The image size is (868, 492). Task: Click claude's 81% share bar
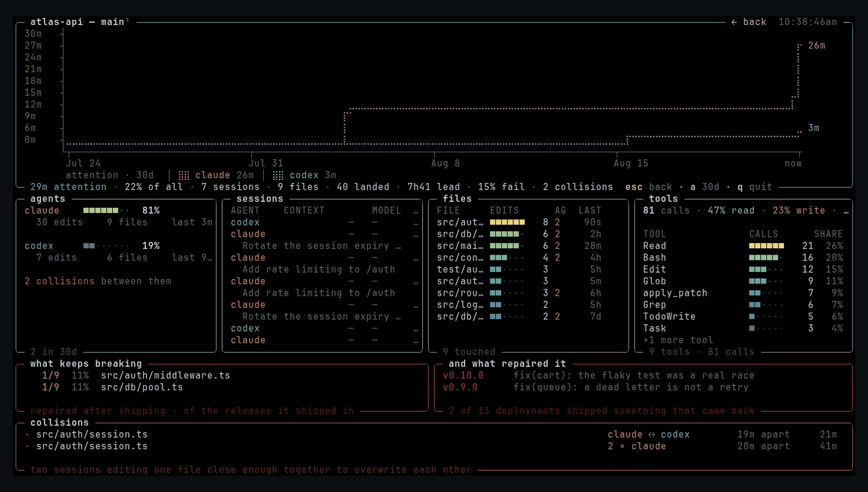point(106,211)
